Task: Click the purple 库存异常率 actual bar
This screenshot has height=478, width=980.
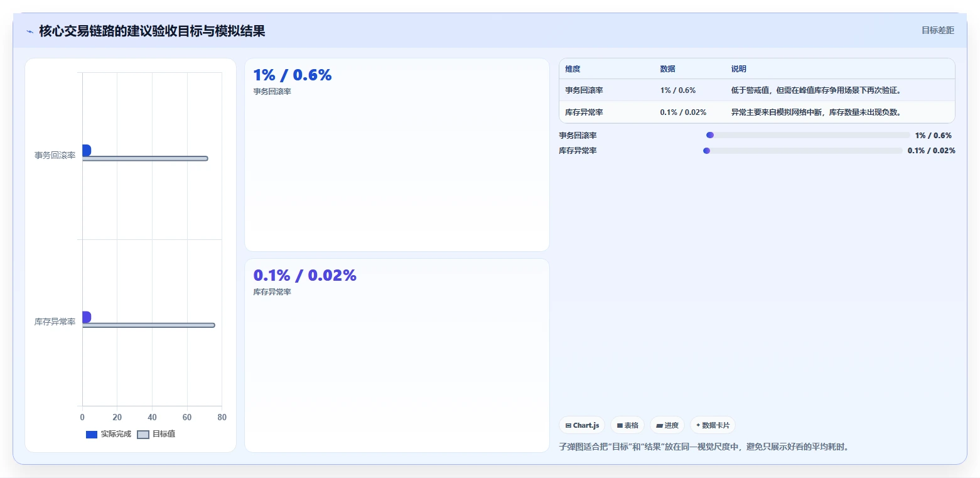Action: pos(87,317)
